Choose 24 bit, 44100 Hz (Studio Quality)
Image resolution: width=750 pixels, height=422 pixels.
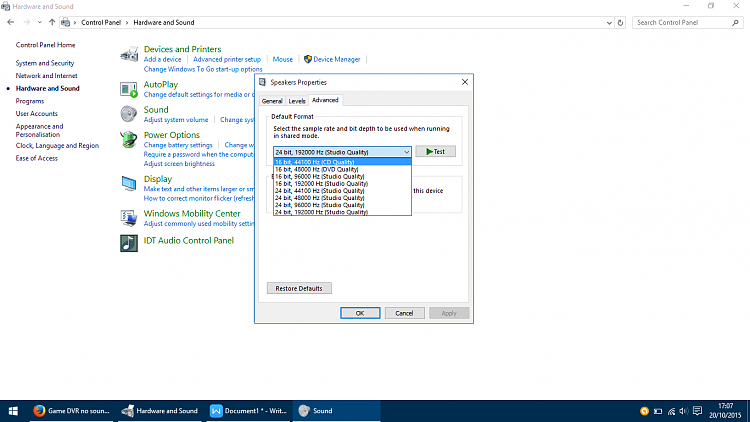pos(342,190)
